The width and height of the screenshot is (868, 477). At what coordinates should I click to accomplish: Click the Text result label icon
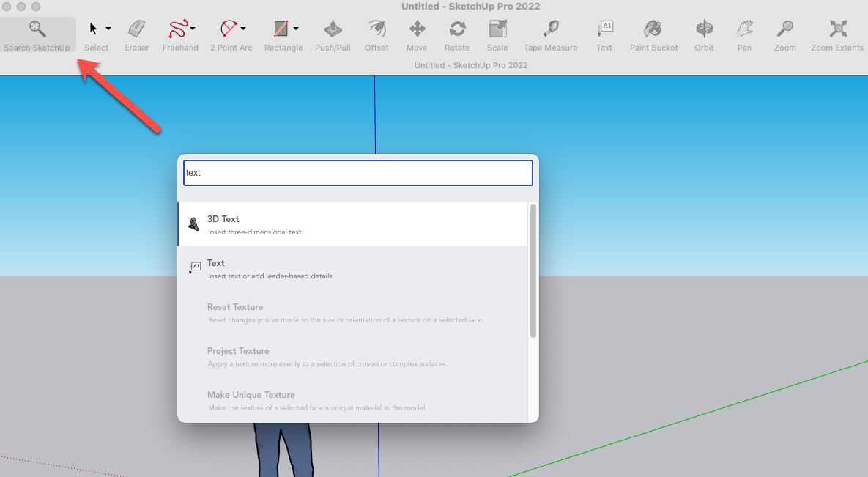pos(194,268)
